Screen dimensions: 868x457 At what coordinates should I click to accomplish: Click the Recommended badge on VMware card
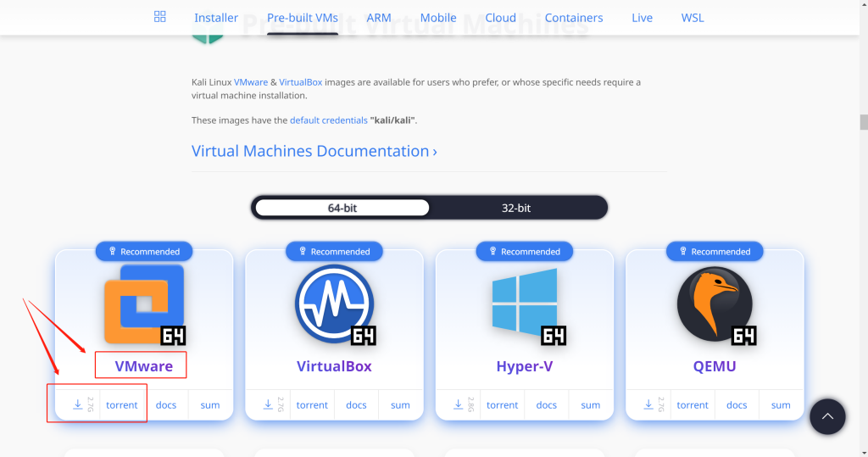coord(144,252)
